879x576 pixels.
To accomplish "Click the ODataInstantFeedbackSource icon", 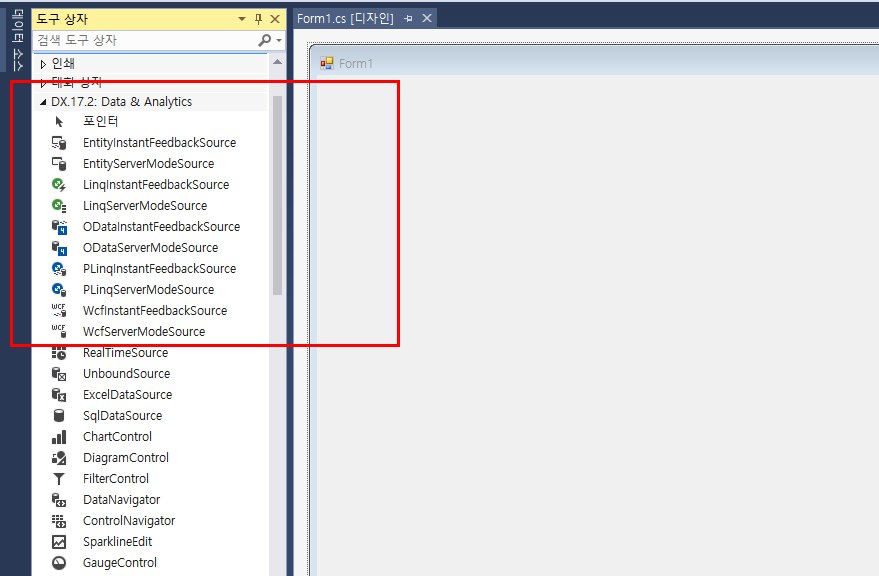I will pyautogui.click(x=59, y=227).
